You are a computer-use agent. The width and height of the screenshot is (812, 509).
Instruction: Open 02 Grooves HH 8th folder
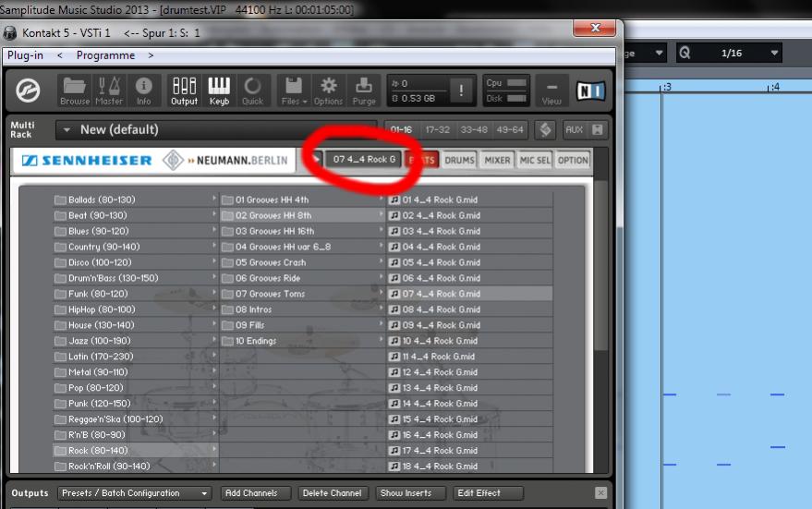click(303, 215)
